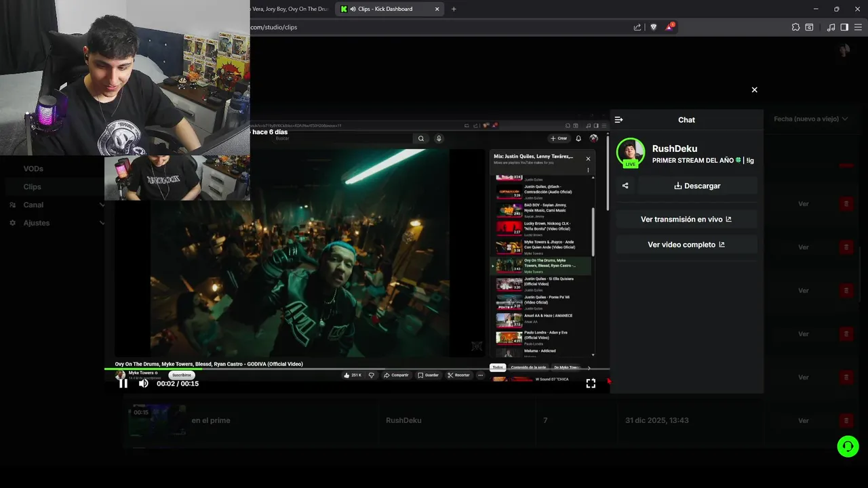Image resolution: width=868 pixels, height=488 pixels.
Task: Open the browser hamburger menu
Action: pos(859,27)
